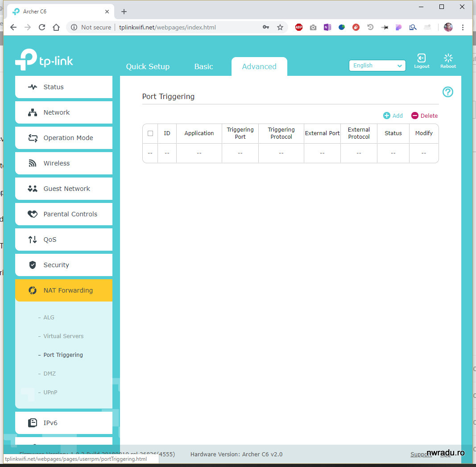Image resolution: width=476 pixels, height=467 pixels.
Task: Click the Reboot icon
Action: 448,58
